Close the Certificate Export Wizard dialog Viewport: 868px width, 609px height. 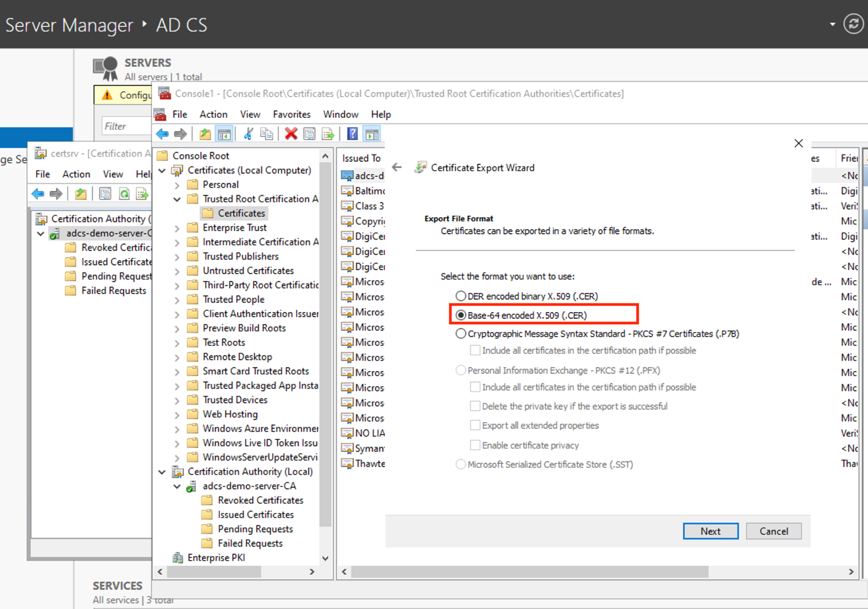point(799,143)
